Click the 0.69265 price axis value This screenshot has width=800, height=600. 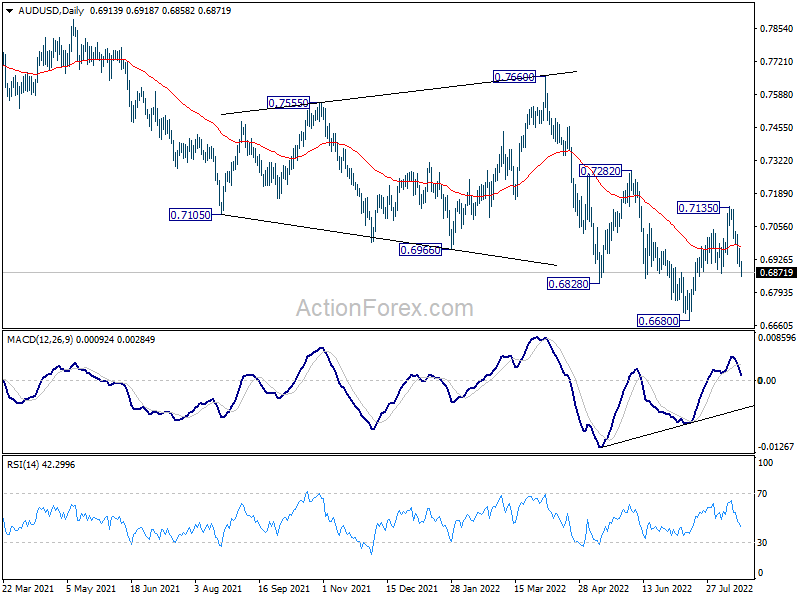pyautogui.click(x=777, y=260)
